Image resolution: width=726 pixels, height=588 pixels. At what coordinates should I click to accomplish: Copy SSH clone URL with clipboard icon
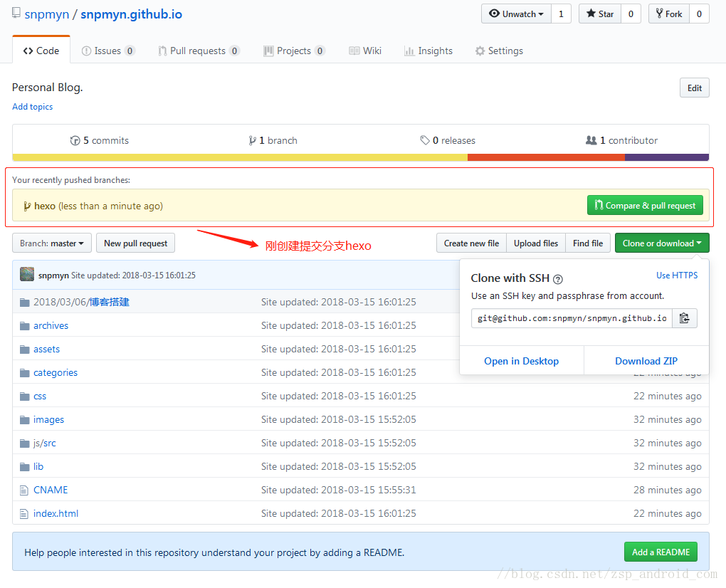[684, 318]
